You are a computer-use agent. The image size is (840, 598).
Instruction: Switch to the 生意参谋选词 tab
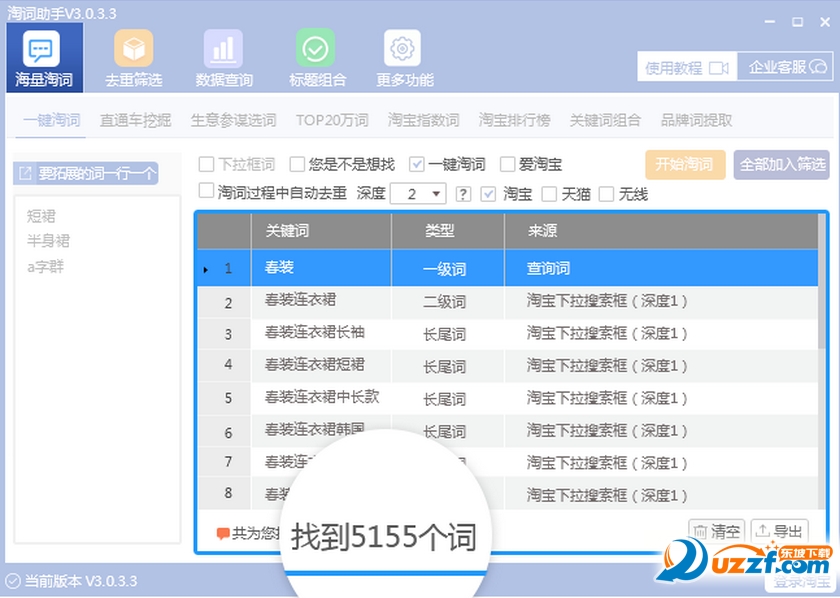234,119
